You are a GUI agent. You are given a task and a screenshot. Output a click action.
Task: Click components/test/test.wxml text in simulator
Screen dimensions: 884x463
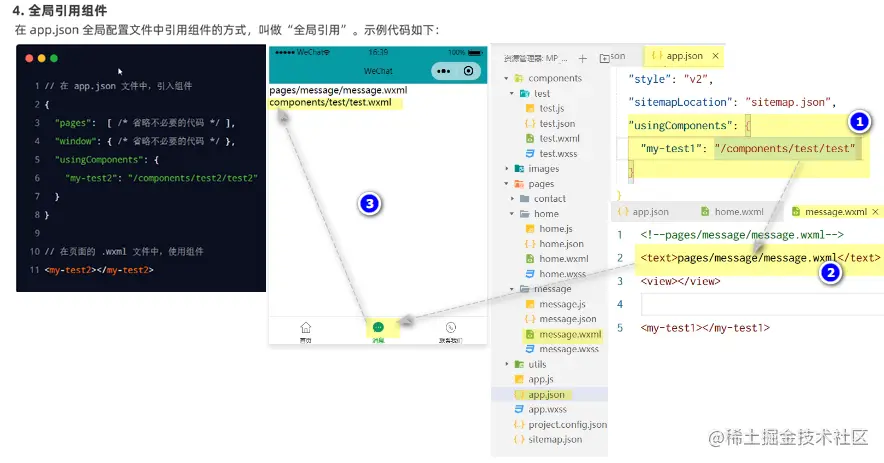(x=330, y=103)
